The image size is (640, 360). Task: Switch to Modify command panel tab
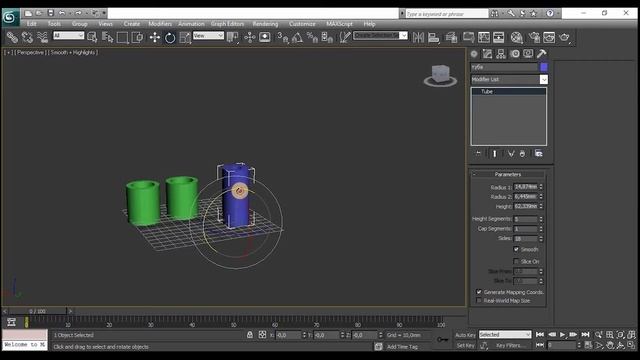coord(487,53)
